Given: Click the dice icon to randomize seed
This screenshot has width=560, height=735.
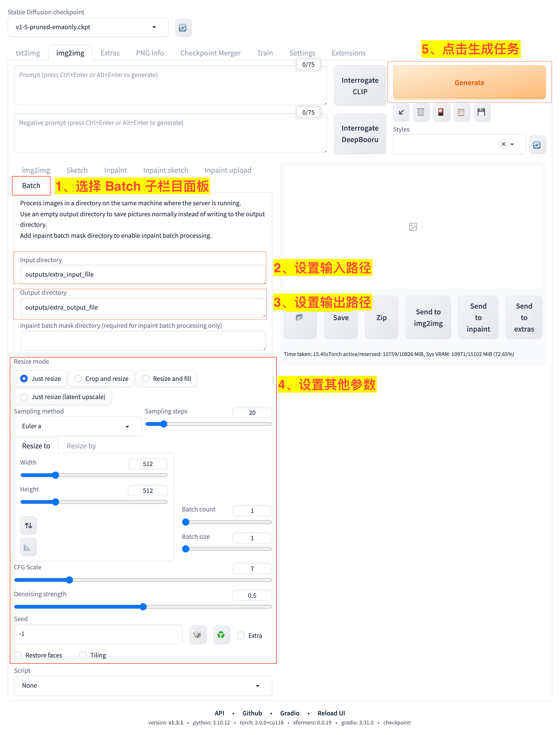Looking at the screenshot, I should pyautogui.click(x=198, y=635).
